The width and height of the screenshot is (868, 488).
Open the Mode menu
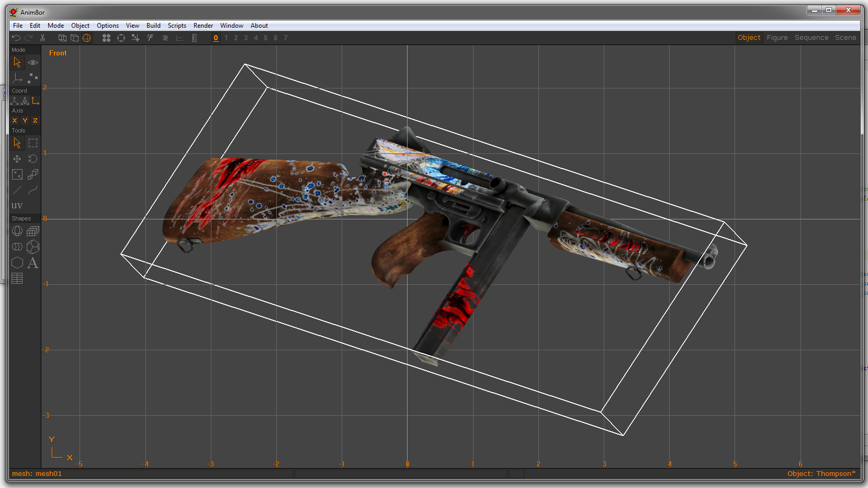click(55, 26)
